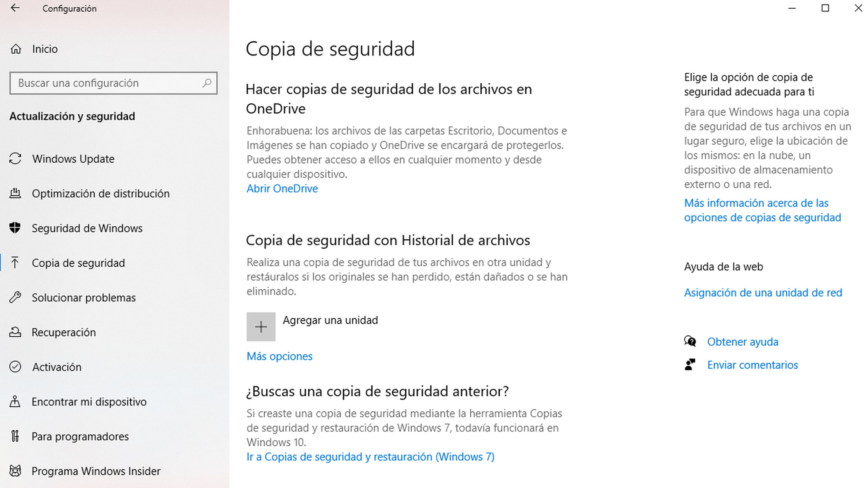Open the Solucionar problemas page
Viewport: 868px width, 488px height.
point(84,297)
